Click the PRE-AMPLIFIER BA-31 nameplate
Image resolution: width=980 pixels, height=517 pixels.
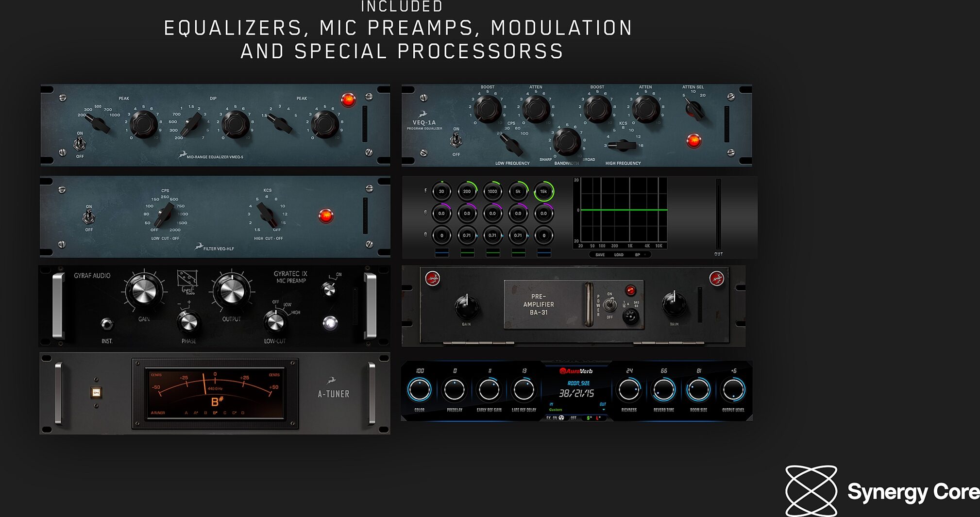coord(539,304)
